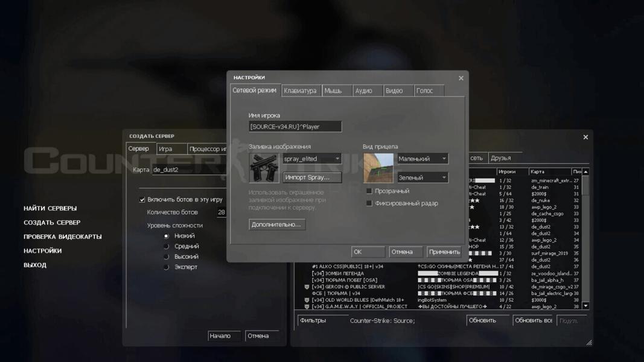Close the Настройки settings dialog

pyautogui.click(x=461, y=78)
